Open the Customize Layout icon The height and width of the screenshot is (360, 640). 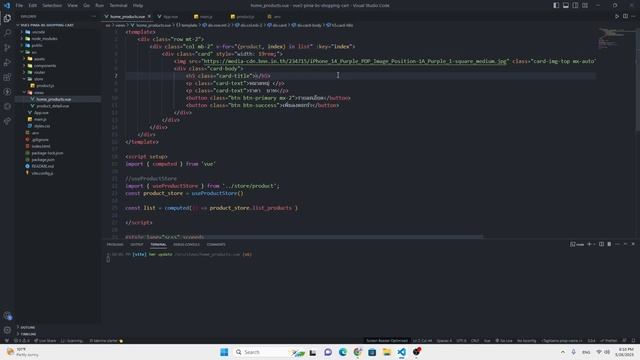point(585,5)
